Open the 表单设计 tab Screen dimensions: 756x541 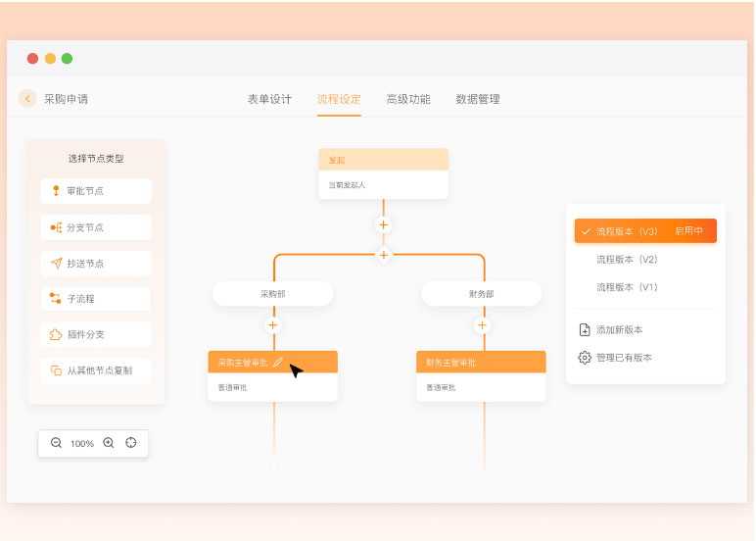click(x=269, y=99)
